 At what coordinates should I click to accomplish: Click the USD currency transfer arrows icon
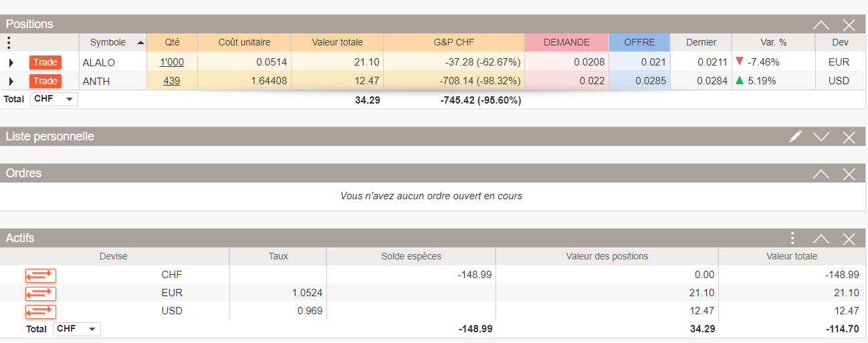click(x=41, y=311)
